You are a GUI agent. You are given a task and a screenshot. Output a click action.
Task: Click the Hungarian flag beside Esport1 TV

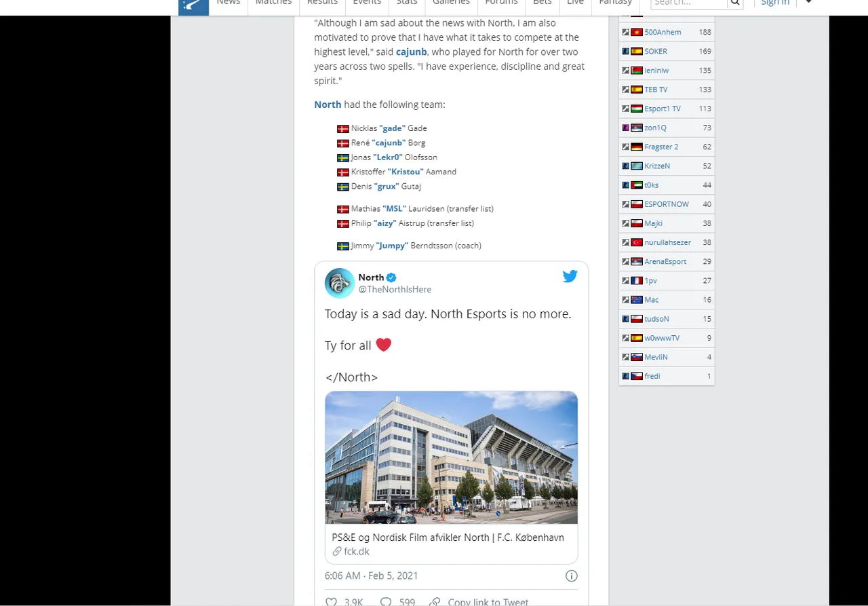pyautogui.click(x=637, y=109)
